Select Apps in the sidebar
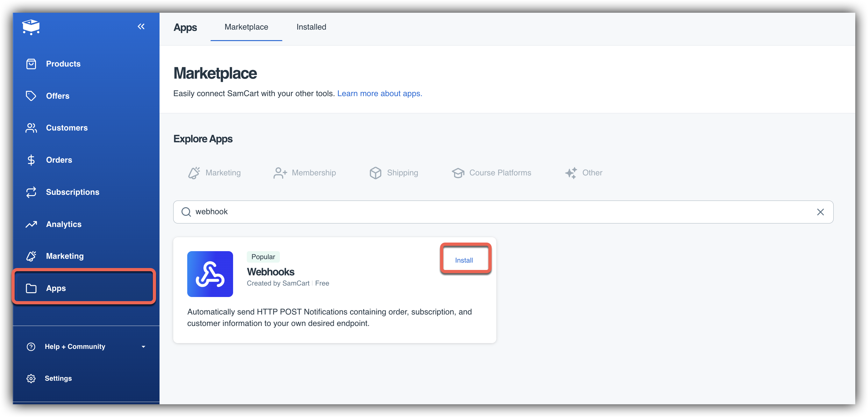868x417 pixels. pyautogui.click(x=56, y=288)
